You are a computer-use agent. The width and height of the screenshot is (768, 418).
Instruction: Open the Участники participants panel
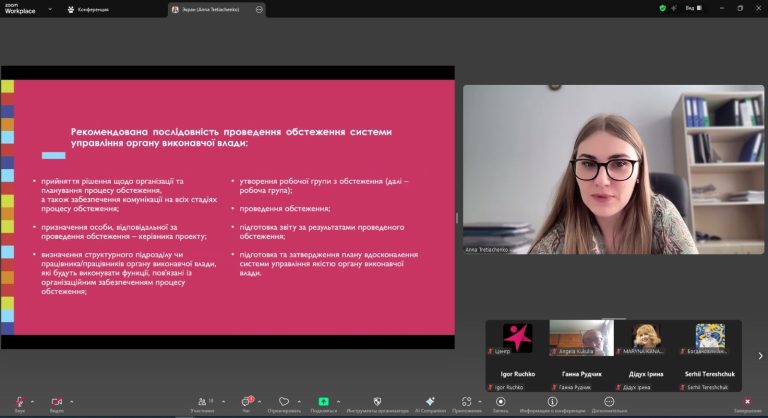(x=202, y=402)
